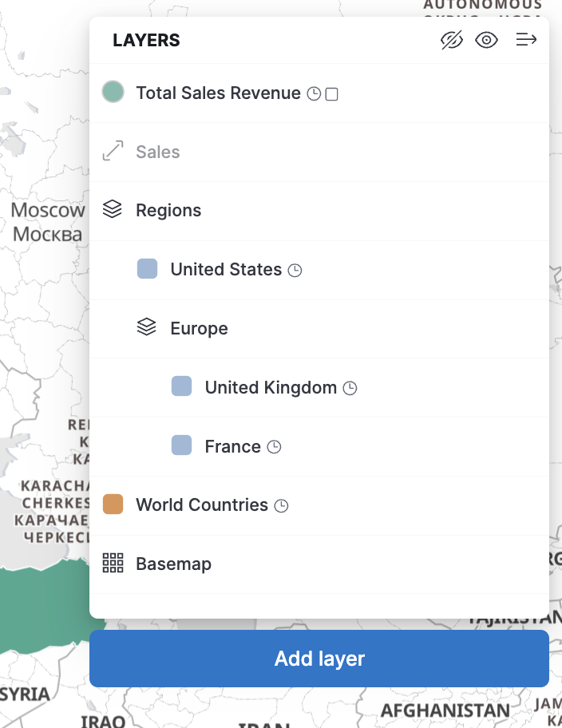562x728 pixels.
Task: Open the Basemap grid icon
Action: [113, 564]
